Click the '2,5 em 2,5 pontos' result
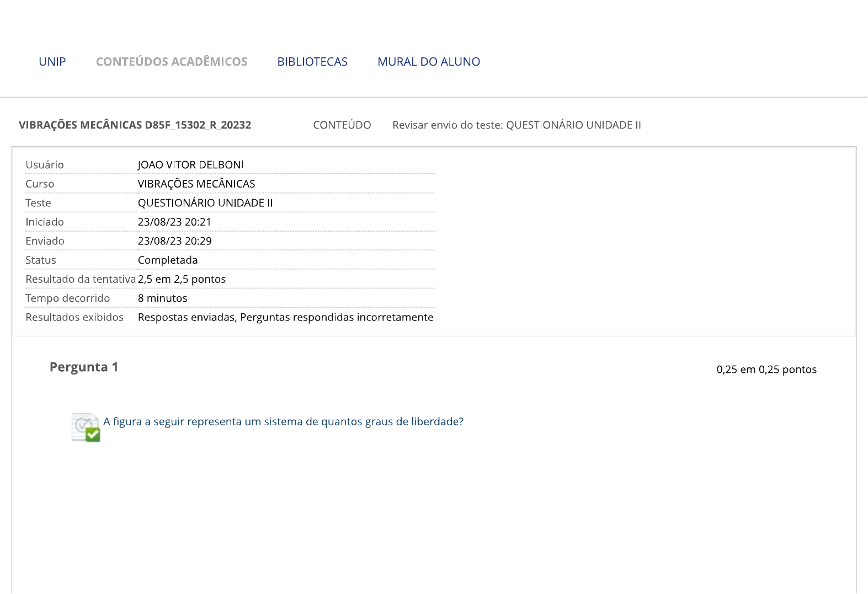This screenshot has height=594, width=868. click(x=182, y=279)
